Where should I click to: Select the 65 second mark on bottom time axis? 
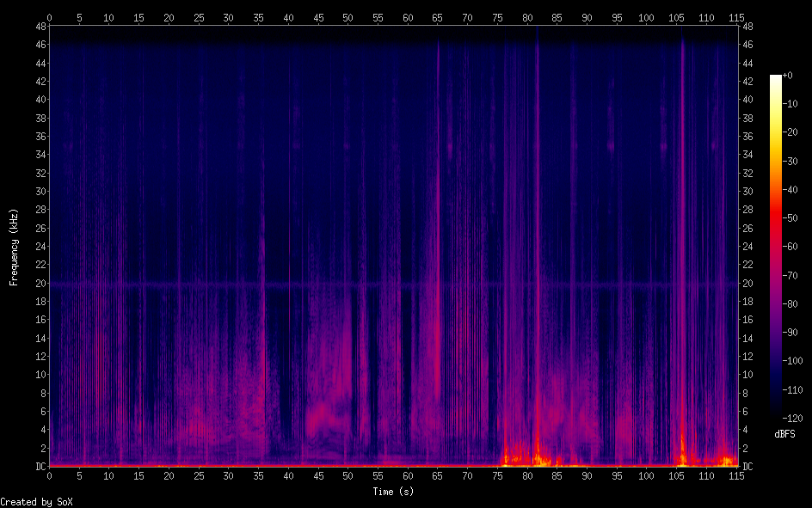click(437, 475)
